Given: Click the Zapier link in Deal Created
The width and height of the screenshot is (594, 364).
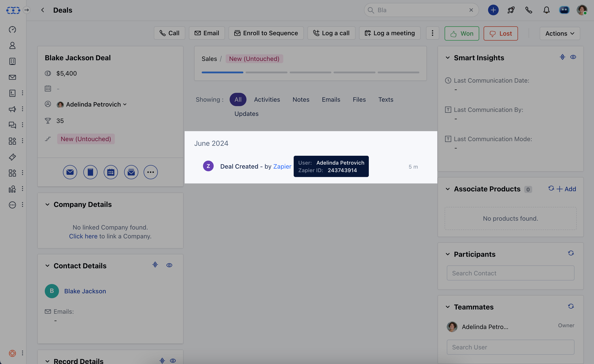Looking at the screenshot, I should click(282, 166).
